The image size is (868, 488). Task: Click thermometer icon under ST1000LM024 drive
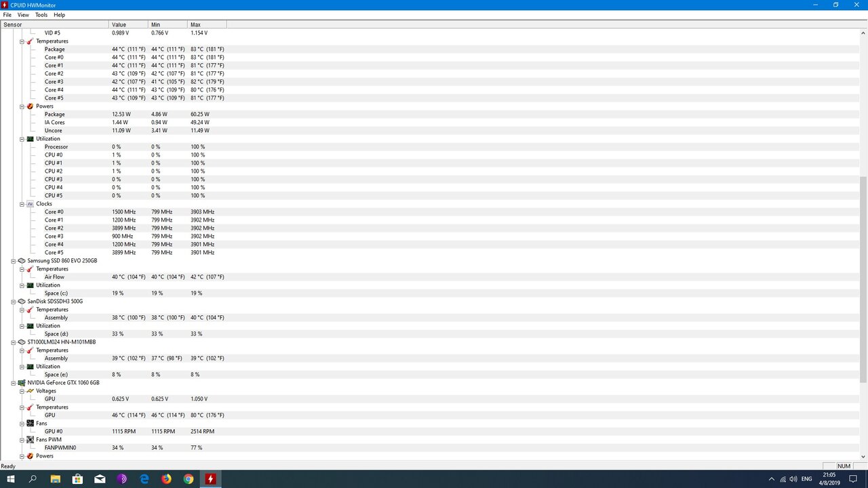30,350
